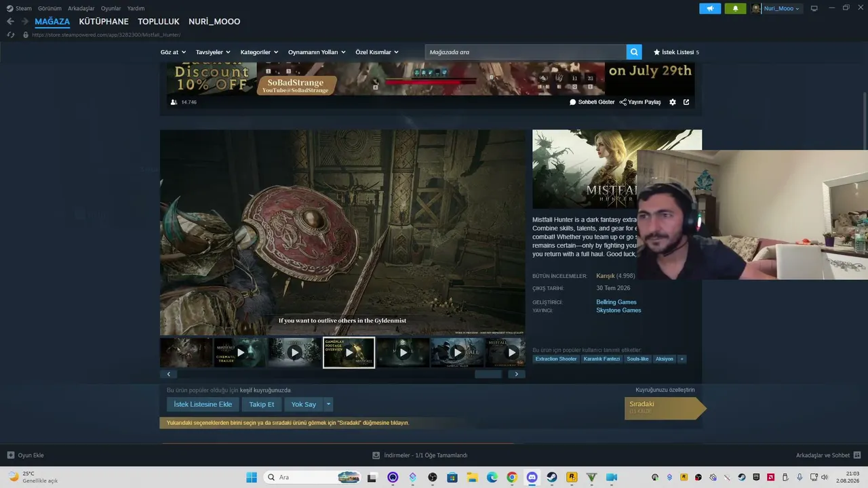Open Steam Big Picture mode monitor icon
Viewport: 868px width, 488px height.
[x=814, y=8]
